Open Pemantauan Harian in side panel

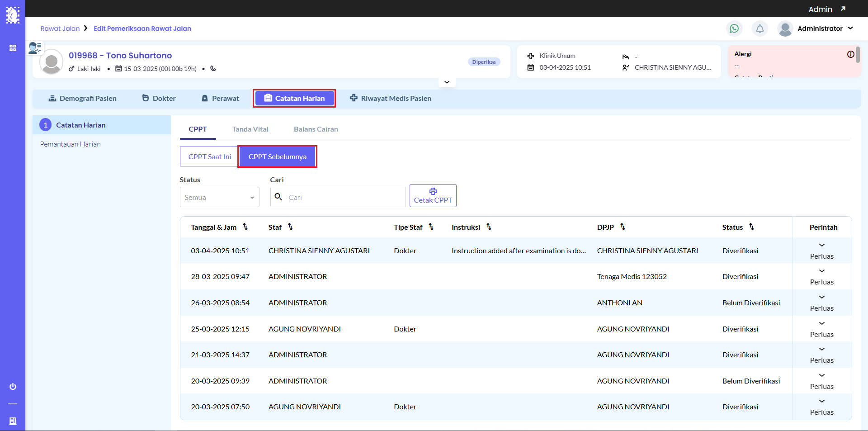click(71, 144)
